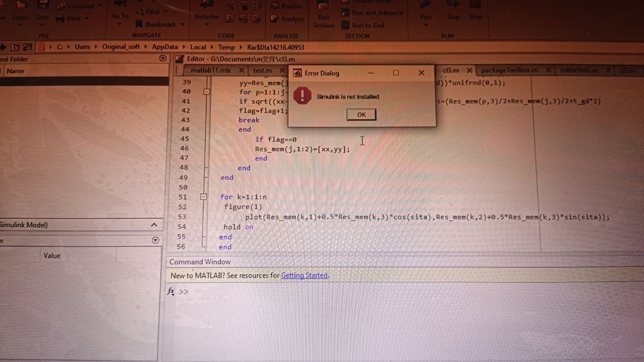Click Local in the path bar
Screen dimensions: 644x362
tap(198, 47)
